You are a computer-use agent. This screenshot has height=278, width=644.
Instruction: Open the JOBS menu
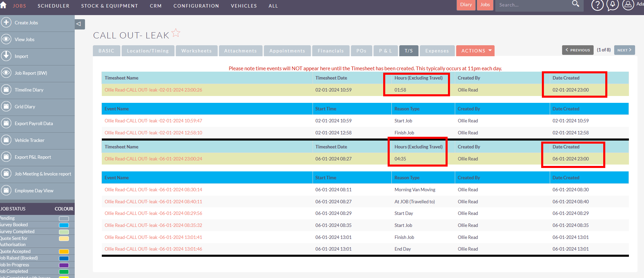(x=19, y=6)
